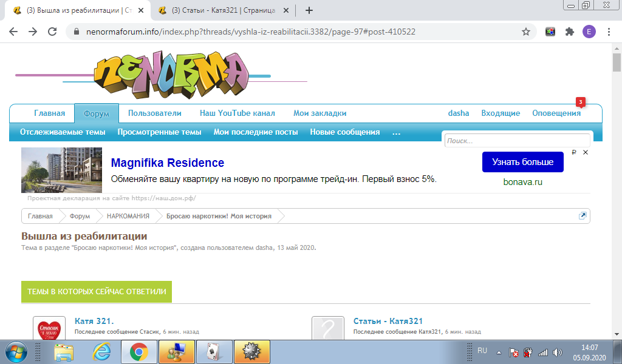622x364 pixels.
Task: Open the Chrome three-dot menu
Action: pos(609,32)
